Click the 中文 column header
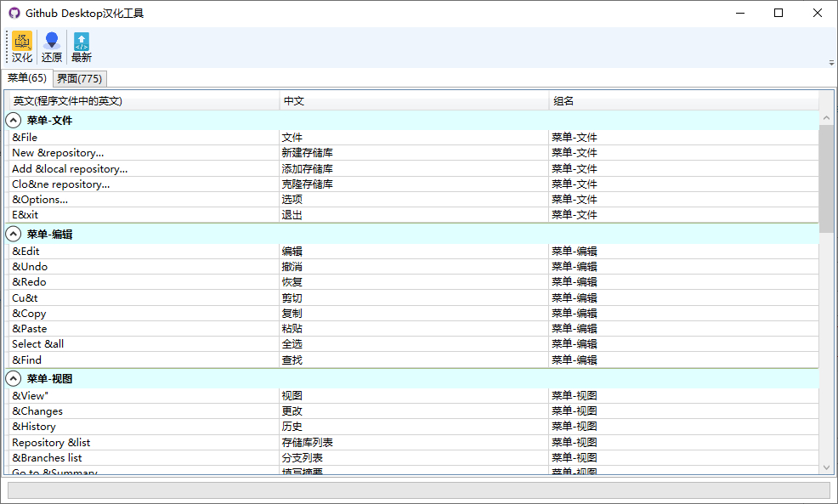This screenshot has height=504, width=838. pyautogui.click(x=414, y=101)
